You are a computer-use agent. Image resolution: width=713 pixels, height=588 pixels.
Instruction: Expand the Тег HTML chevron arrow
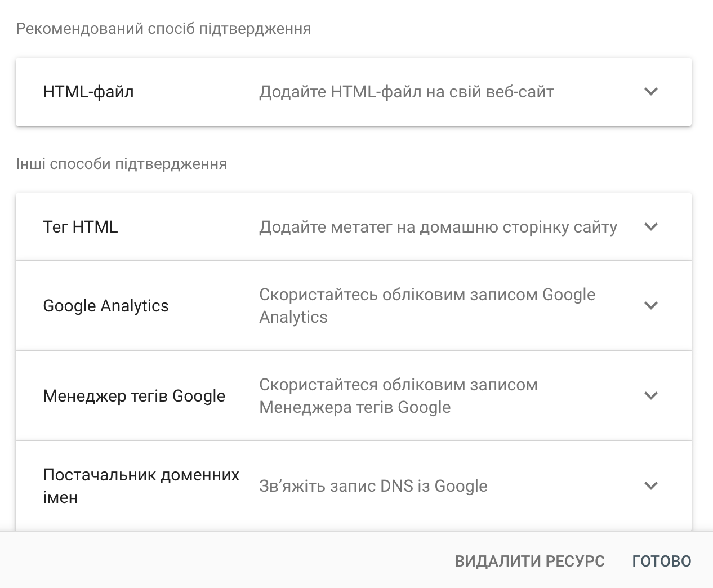point(651,227)
